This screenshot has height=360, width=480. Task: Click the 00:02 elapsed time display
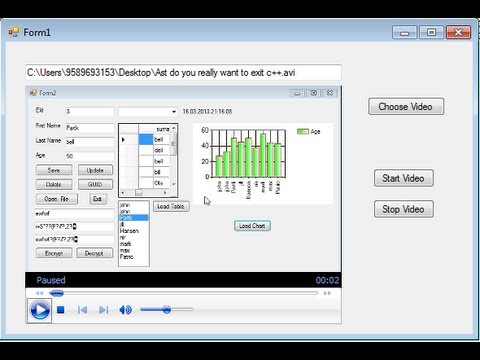tap(327, 280)
